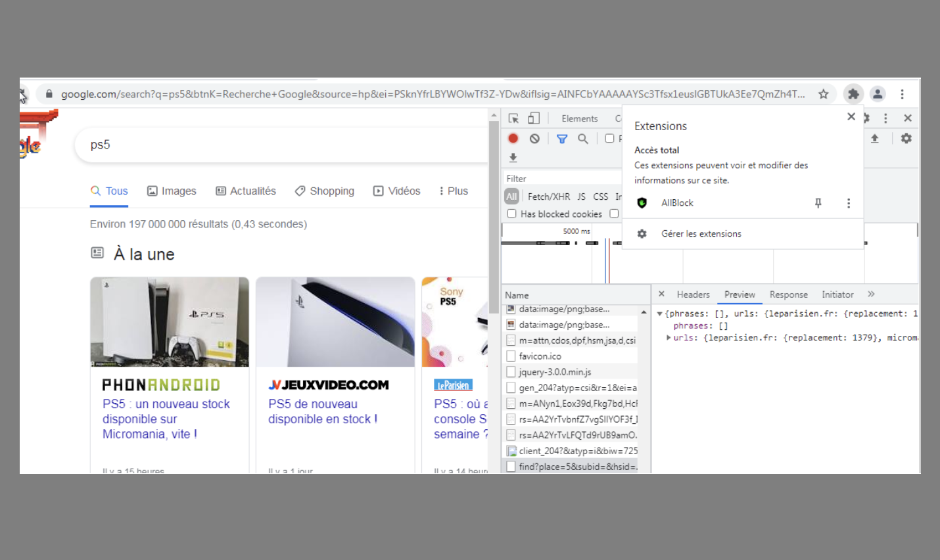Click the Jeuxvideo.com PS5 console photo
Image resolution: width=940 pixels, height=560 pixels.
[x=335, y=321]
